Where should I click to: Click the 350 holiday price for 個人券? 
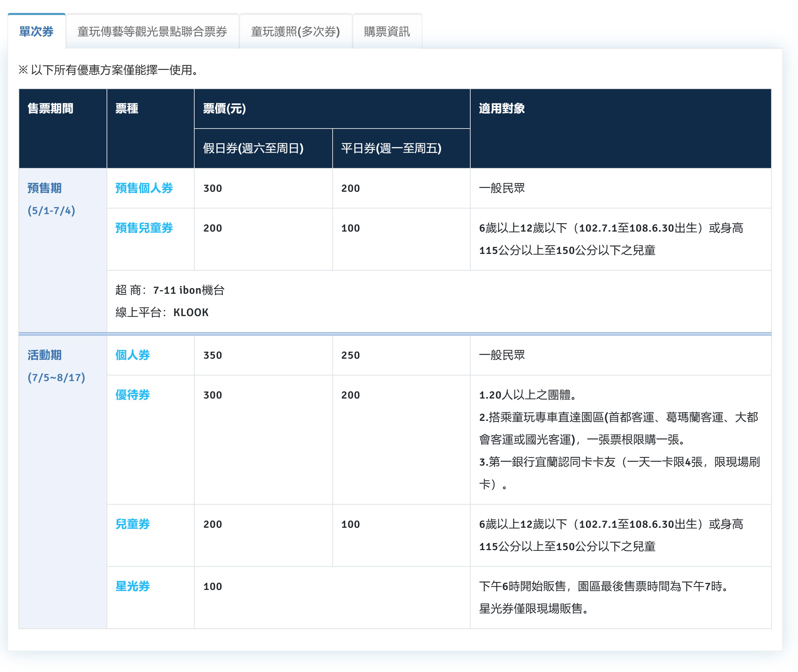[x=212, y=355]
